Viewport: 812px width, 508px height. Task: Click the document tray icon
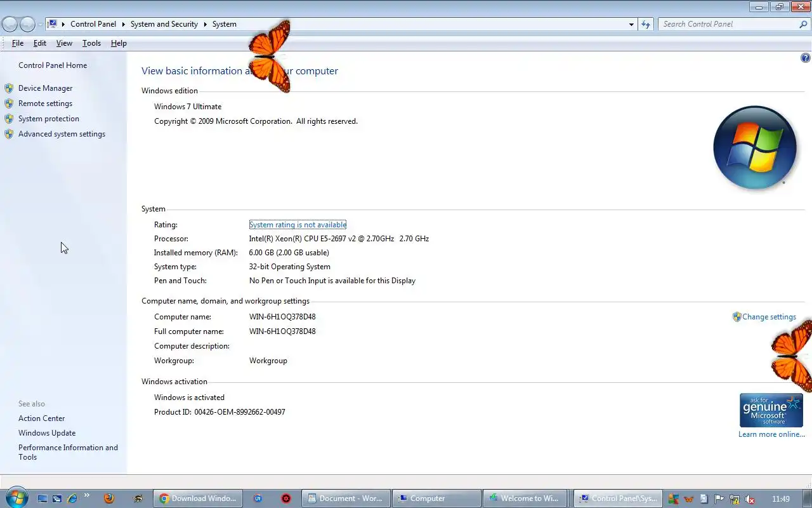704,499
